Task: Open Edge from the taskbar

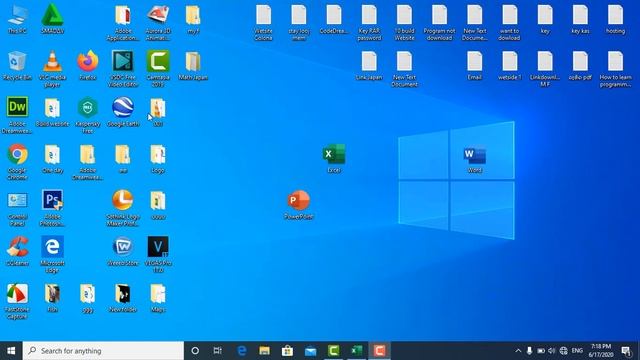Action: coord(242,351)
